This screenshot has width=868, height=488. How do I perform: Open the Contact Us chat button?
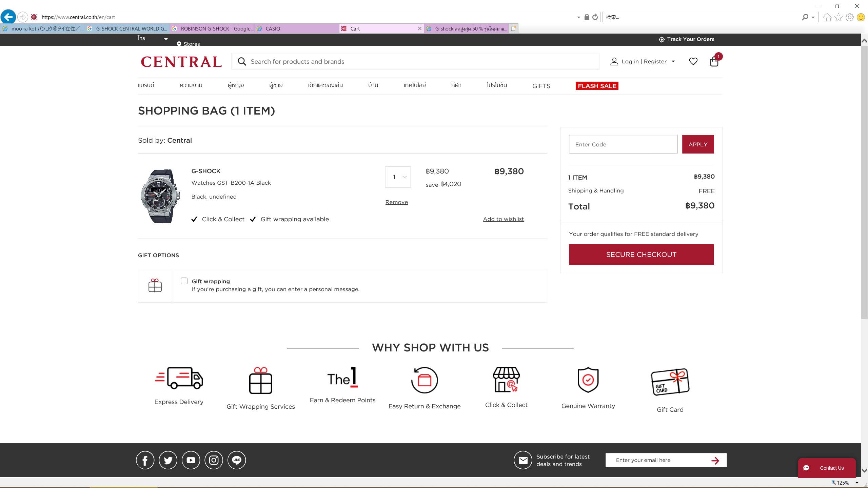pyautogui.click(x=827, y=468)
